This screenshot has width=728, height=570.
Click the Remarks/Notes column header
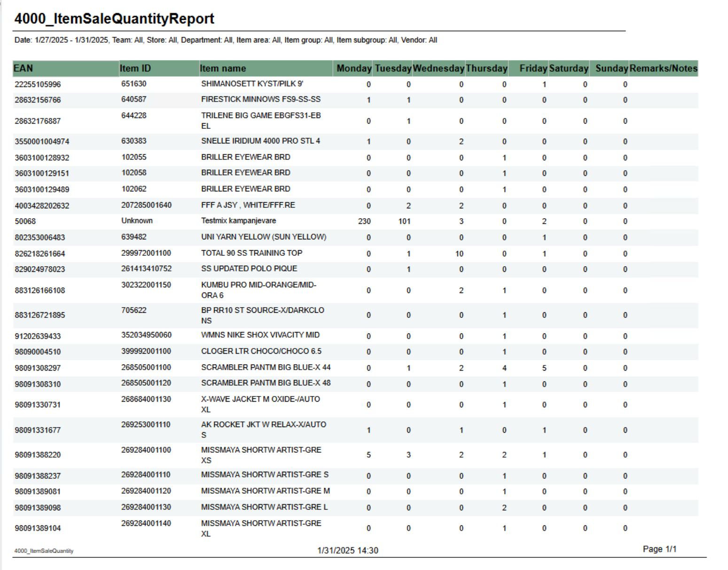click(663, 69)
